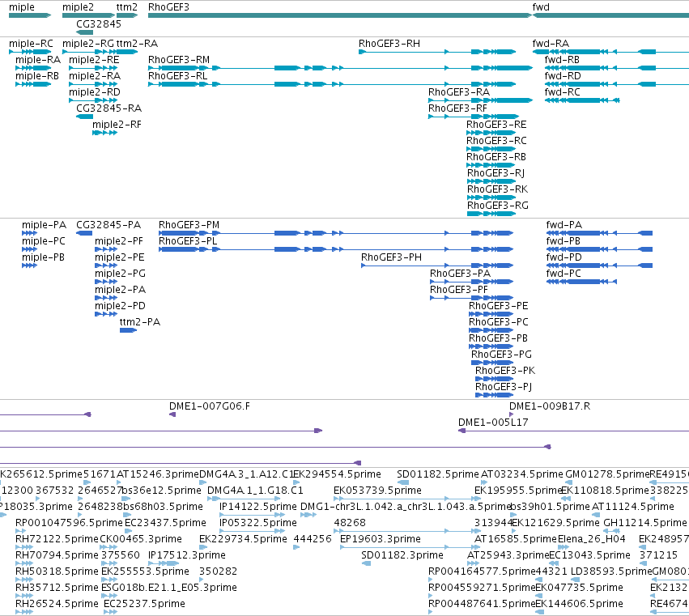Select the fwd gene label
The image size is (689, 616).
tap(541, 7)
